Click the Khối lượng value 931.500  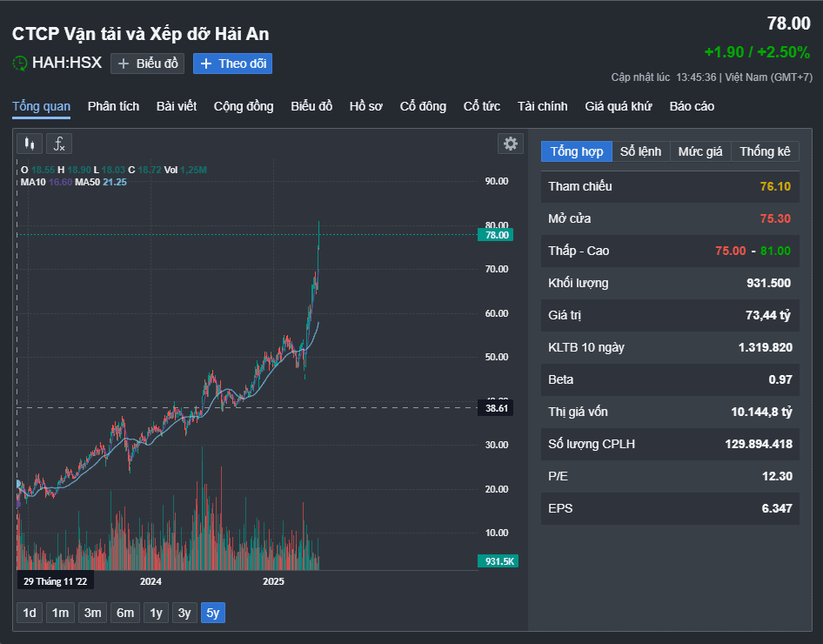click(768, 284)
